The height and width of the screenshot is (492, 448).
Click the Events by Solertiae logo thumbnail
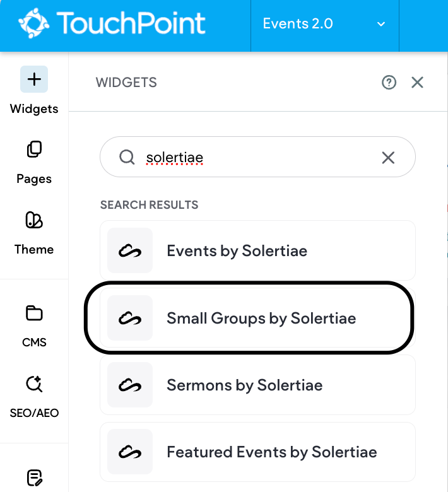click(x=130, y=250)
